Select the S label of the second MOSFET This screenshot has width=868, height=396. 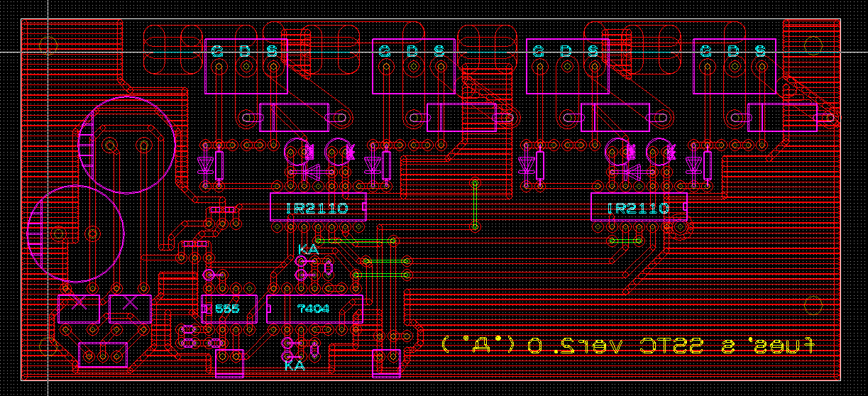(439, 51)
